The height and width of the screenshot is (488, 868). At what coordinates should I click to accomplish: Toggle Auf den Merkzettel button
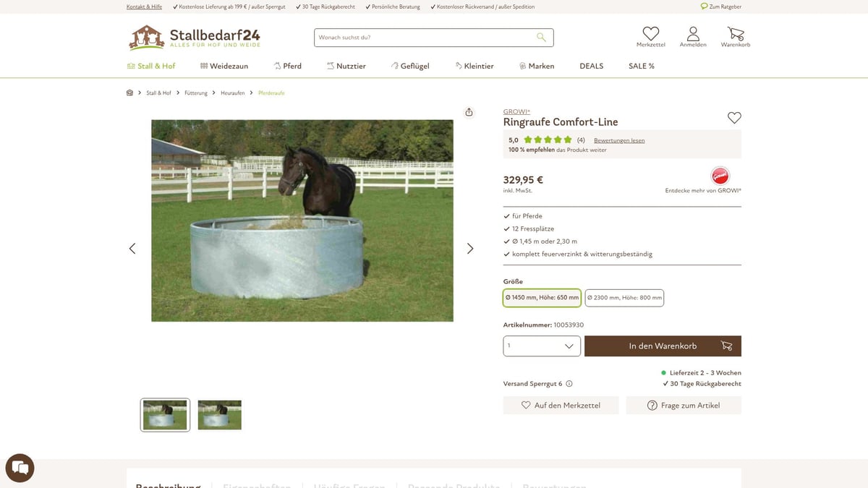pyautogui.click(x=561, y=406)
